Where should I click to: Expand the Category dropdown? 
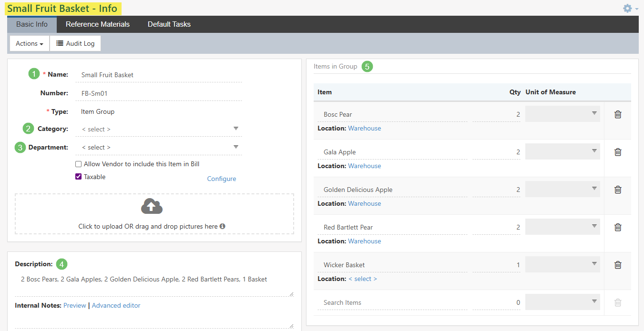(159, 129)
